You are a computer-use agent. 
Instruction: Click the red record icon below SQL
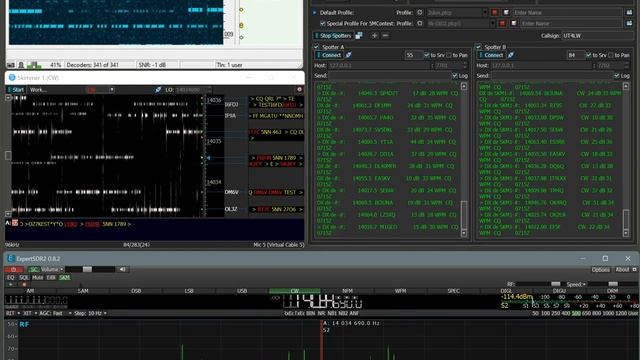tap(24, 284)
